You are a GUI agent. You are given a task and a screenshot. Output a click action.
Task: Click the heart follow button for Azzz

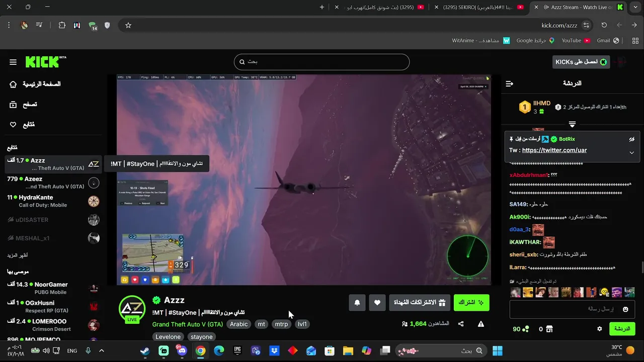click(x=377, y=303)
